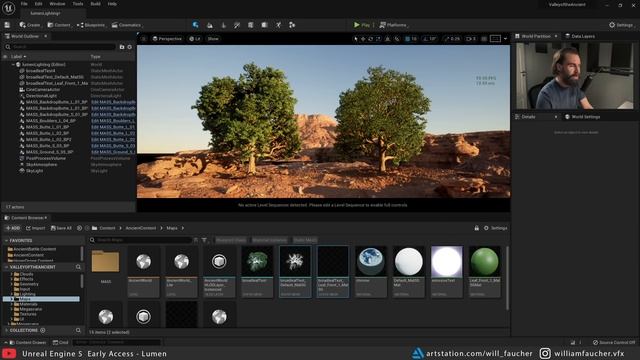
Task: Collapse the FAVORITES section
Action: click(x=7, y=241)
